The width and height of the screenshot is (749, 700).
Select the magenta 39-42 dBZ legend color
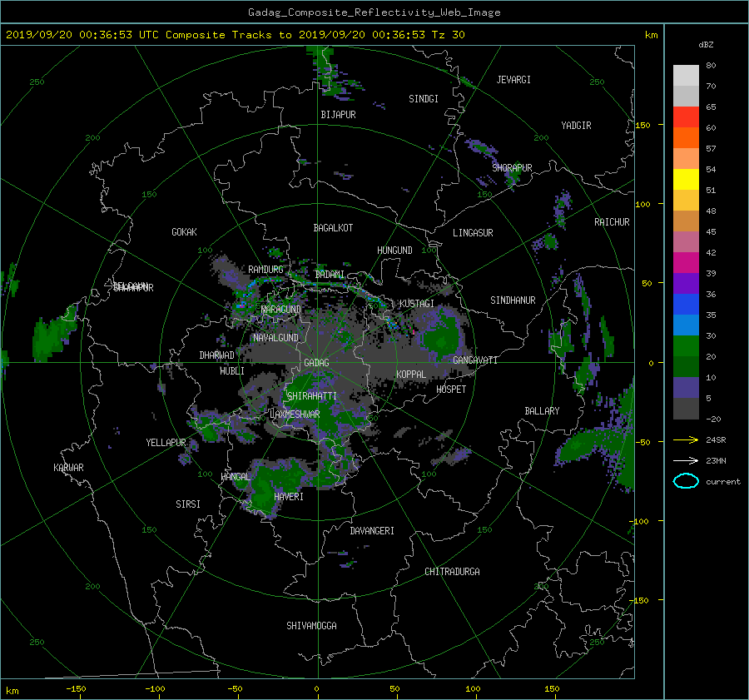point(686,262)
